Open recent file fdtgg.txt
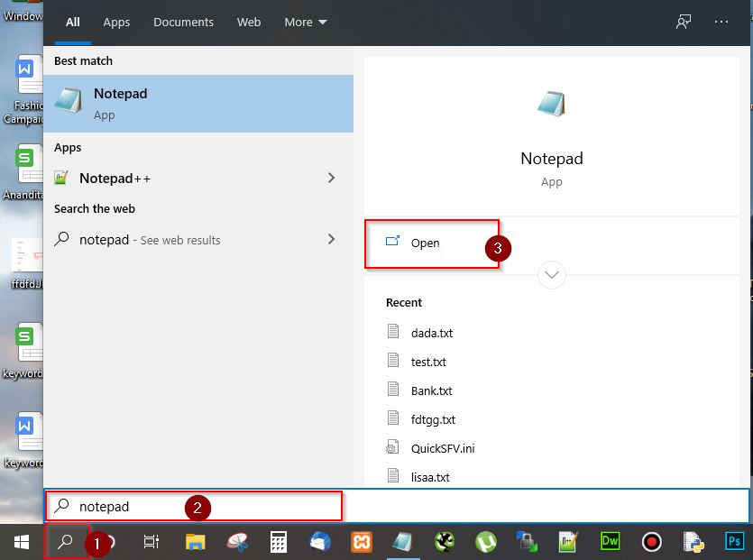The image size is (753, 560). (x=433, y=419)
